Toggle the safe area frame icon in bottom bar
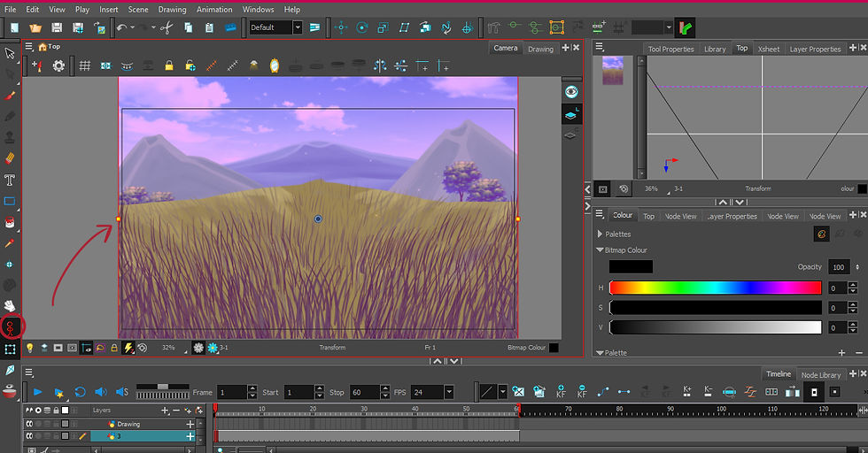868x453 pixels. point(72,348)
